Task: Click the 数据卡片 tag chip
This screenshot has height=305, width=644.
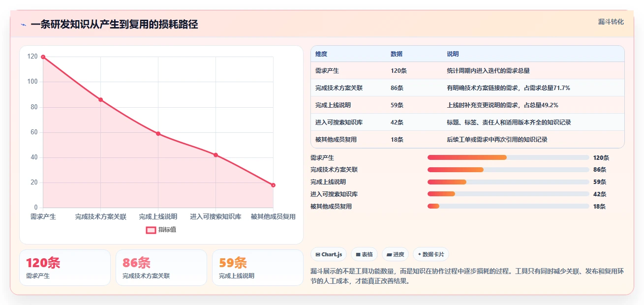Action: (x=431, y=254)
